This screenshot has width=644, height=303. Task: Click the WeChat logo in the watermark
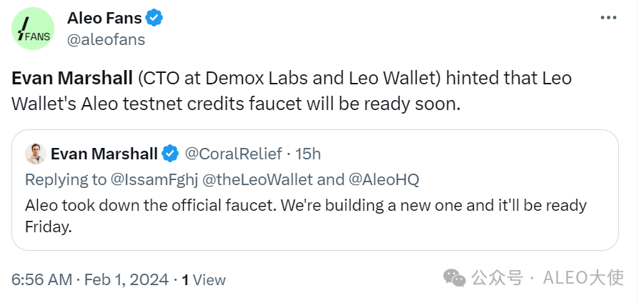[x=454, y=277]
